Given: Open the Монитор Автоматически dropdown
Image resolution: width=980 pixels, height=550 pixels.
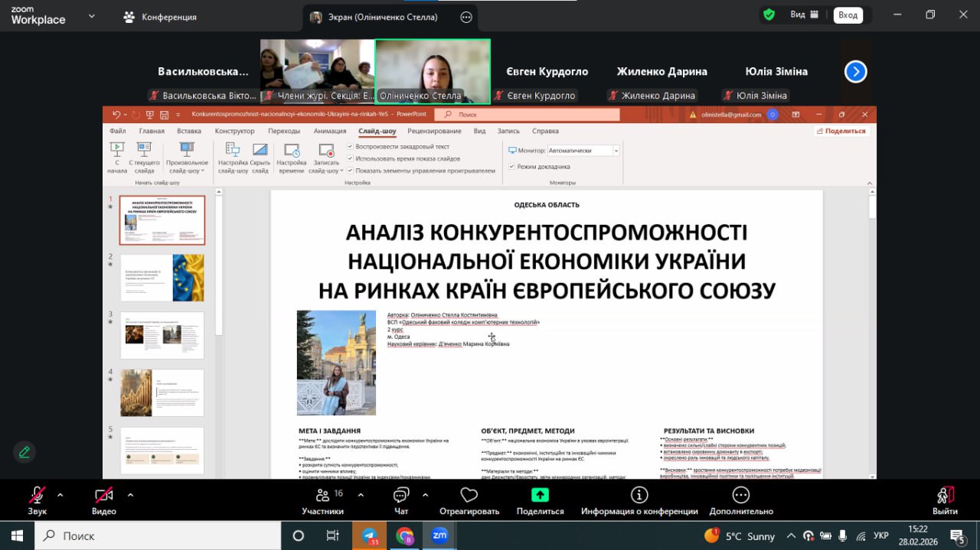Looking at the screenshot, I should click(x=616, y=151).
